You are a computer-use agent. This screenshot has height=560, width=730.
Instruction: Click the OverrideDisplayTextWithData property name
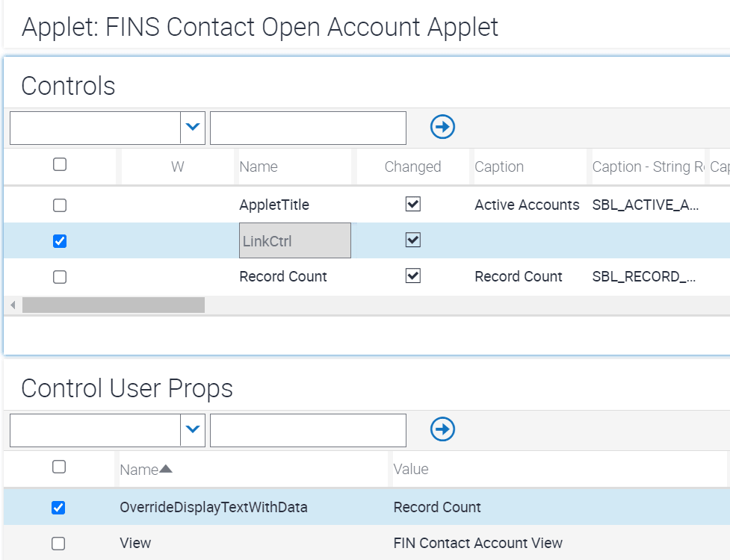(213, 507)
